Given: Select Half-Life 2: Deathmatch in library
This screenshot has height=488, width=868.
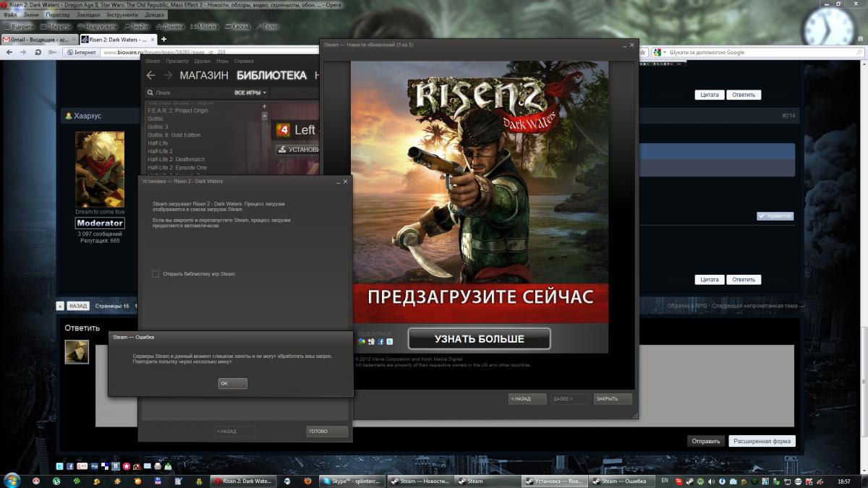Looking at the screenshot, I should [176, 159].
